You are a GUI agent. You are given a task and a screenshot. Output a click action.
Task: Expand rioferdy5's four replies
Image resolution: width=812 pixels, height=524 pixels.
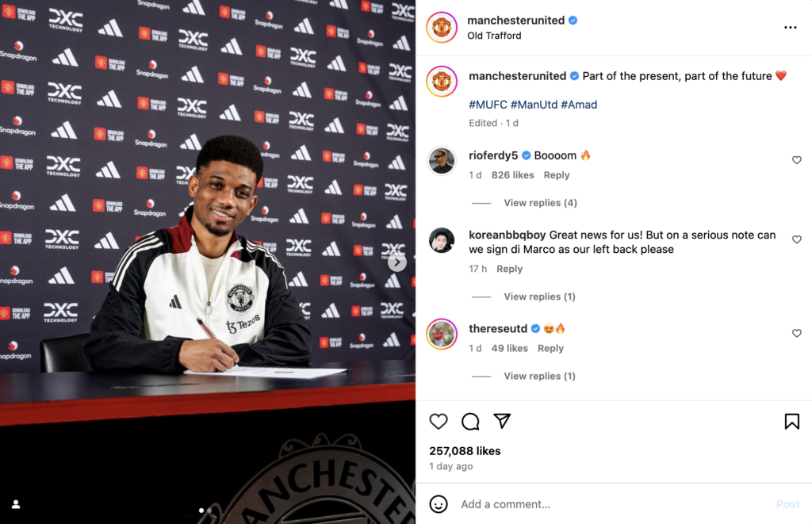(x=540, y=203)
